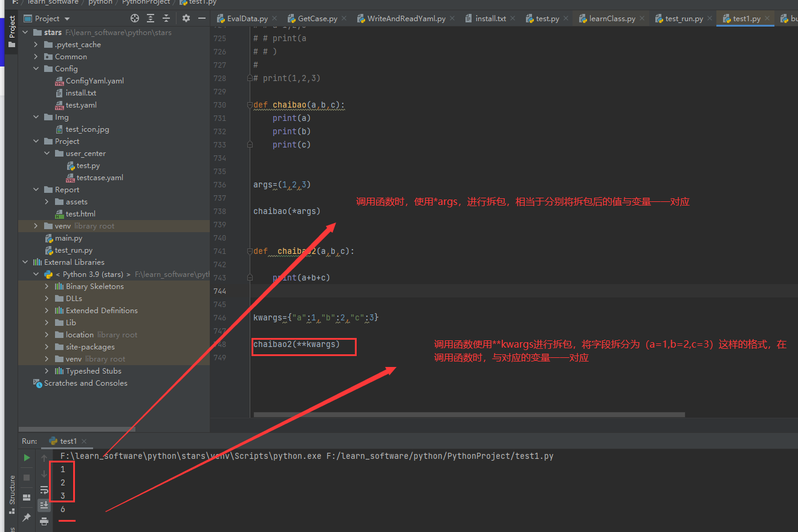Image resolution: width=798 pixels, height=532 pixels.
Task: Rerun test1 with the green play icon
Action: click(27, 458)
